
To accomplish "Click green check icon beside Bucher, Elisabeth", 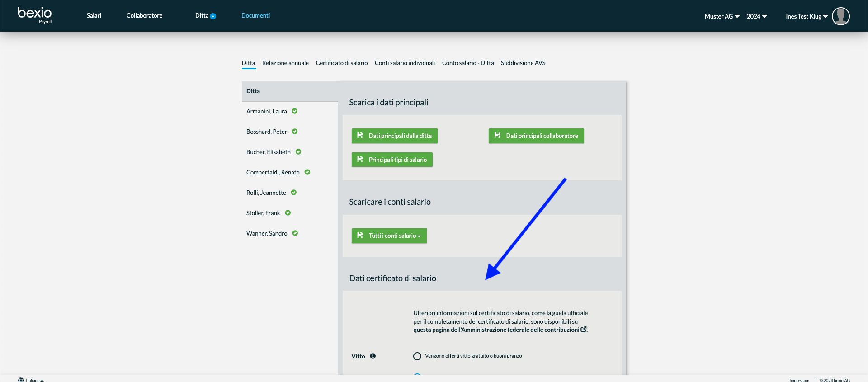I will click(298, 152).
